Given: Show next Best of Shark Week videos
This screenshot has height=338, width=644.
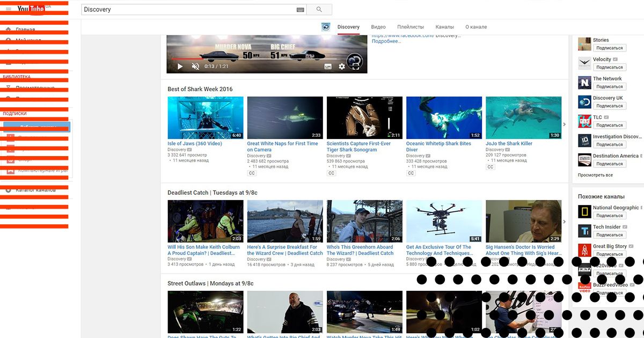Looking at the screenshot, I should 564,124.
